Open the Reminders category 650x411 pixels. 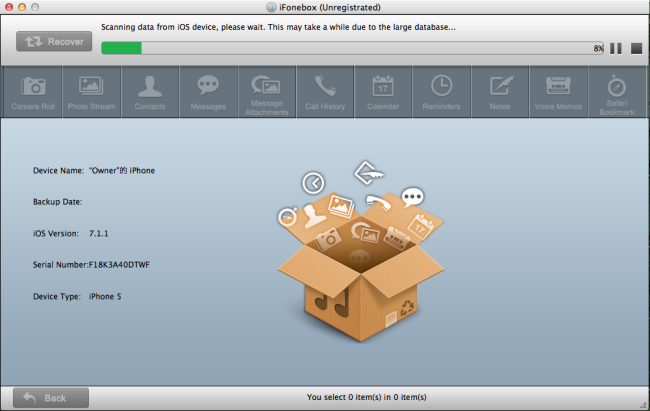click(x=441, y=92)
